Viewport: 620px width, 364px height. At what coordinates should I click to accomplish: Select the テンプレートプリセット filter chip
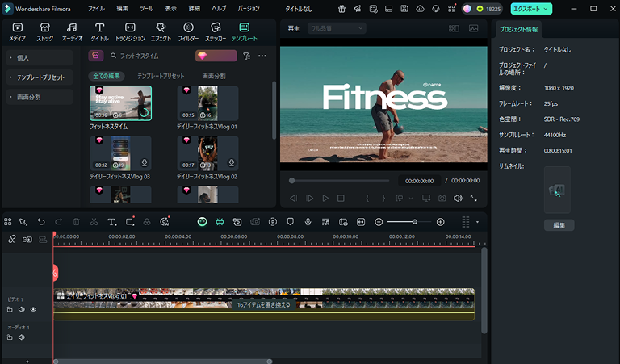[x=161, y=76]
